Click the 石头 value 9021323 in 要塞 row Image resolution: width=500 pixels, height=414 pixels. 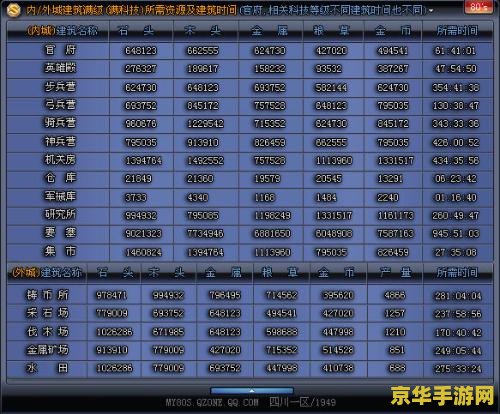[x=143, y=233]
